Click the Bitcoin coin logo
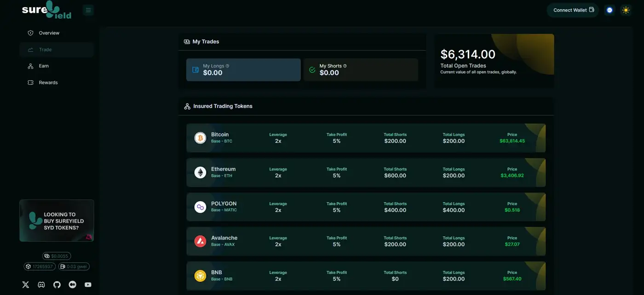Viewport: 644px width, 295px height. (x=200, y=138)
